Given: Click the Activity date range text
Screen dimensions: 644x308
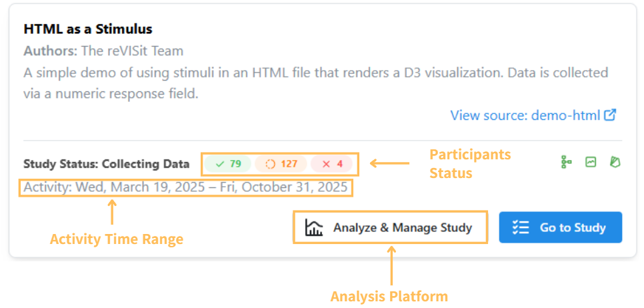Looking at the screenshot, I should (185, 187).
